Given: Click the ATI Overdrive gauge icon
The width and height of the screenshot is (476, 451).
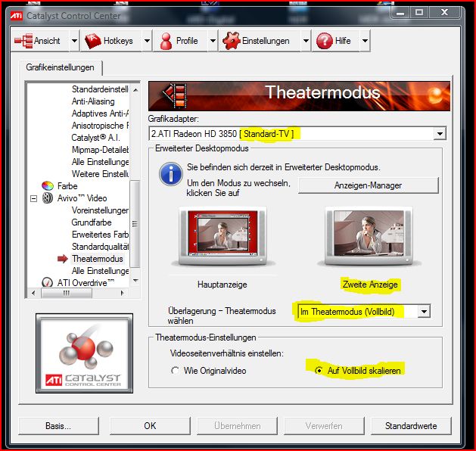Looking at the screenshot, I should pos(47,282).
